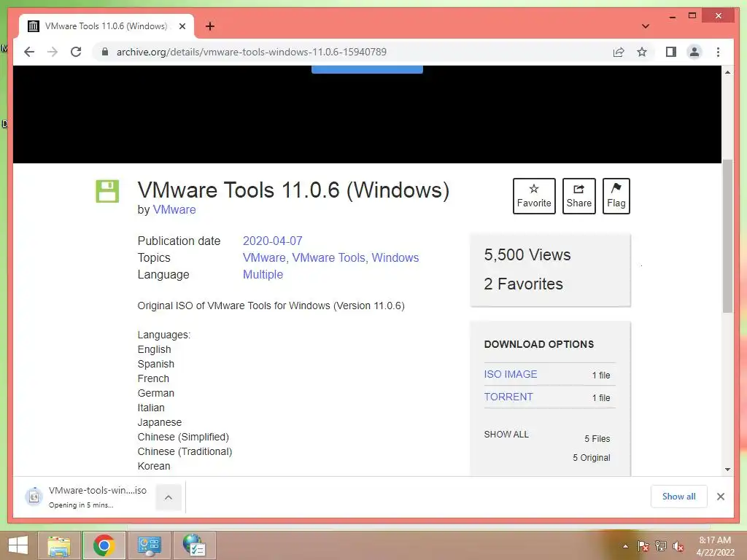Expand the download item chevron menu
The height and width of the screenshot is (560, 747).
click(x=169, y=497)
